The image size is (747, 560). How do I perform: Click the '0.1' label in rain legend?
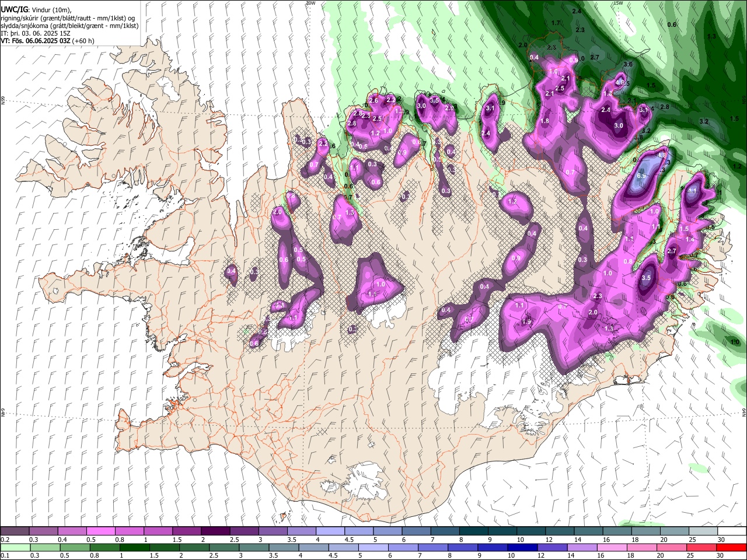coord(5,556)
